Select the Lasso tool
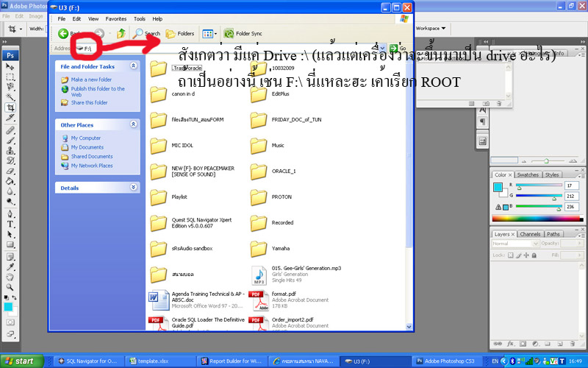Viewport: 588px width, 368px height. point(10,87)
